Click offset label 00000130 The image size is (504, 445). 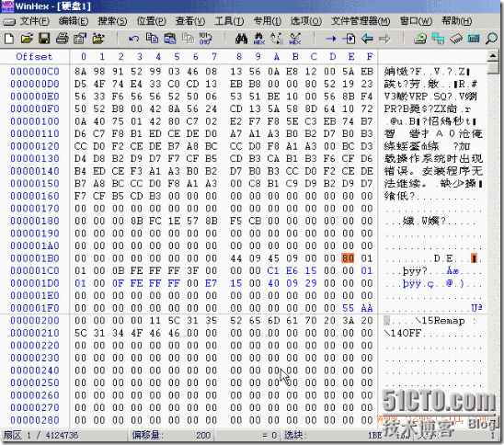tap(35, 158)
